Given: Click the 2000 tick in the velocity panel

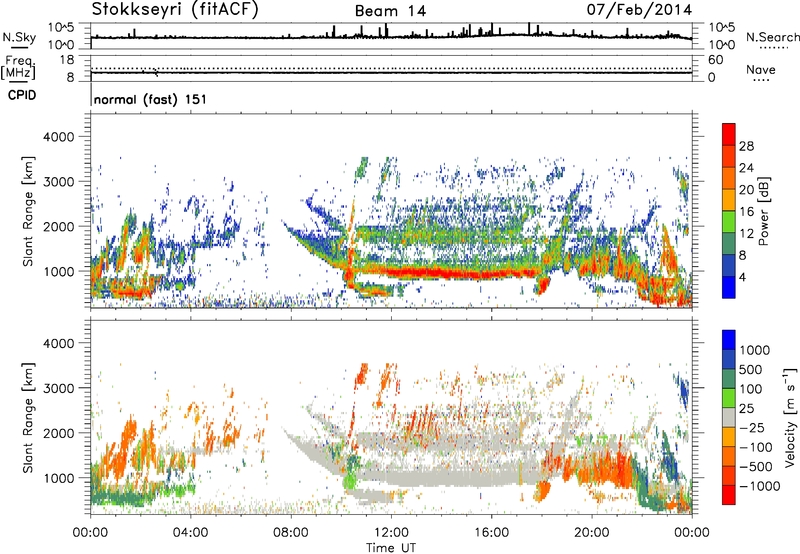Looking at the screenshot, I should [58, 433].
